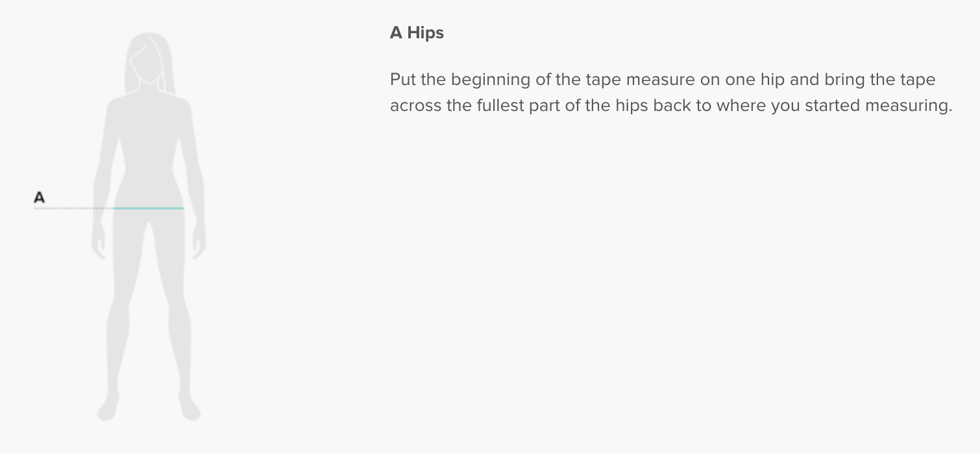
Task: Click the silhouette's foot on the image's right
Action: [x=190, y=409]
